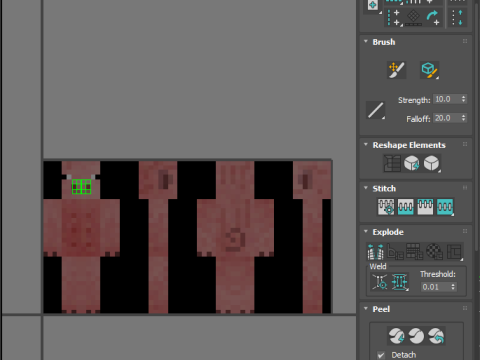Toggle the Detach checkbox
Image resolution: width=480 pixels, height=360 pixels.
click(381, 355)
